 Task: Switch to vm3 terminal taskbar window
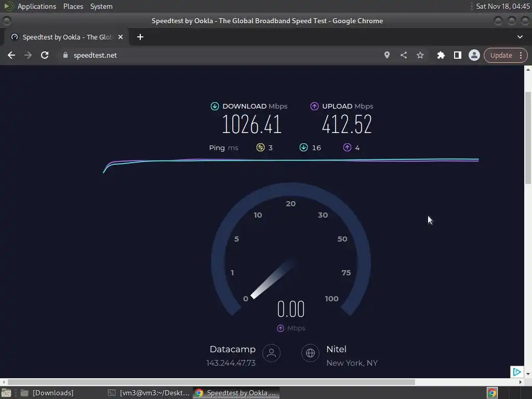(149, 393)
